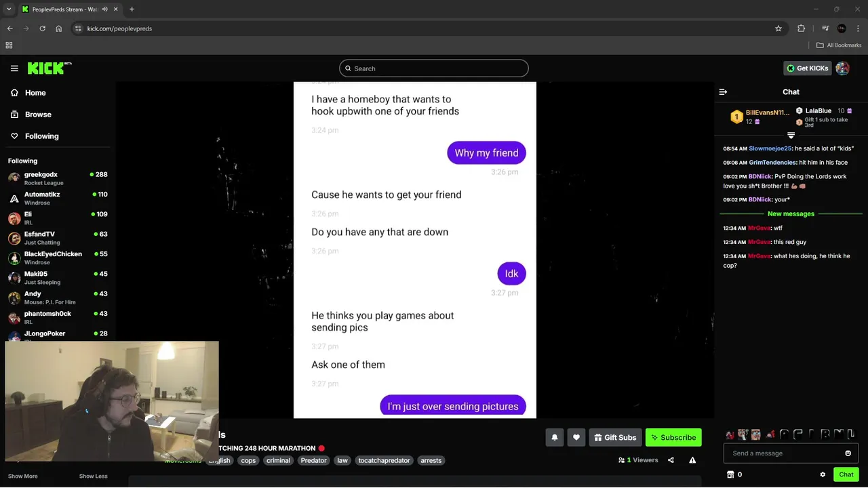Viewport: 868px width, 488px height.
Task: Reload the page
Action: pos(42,28)
